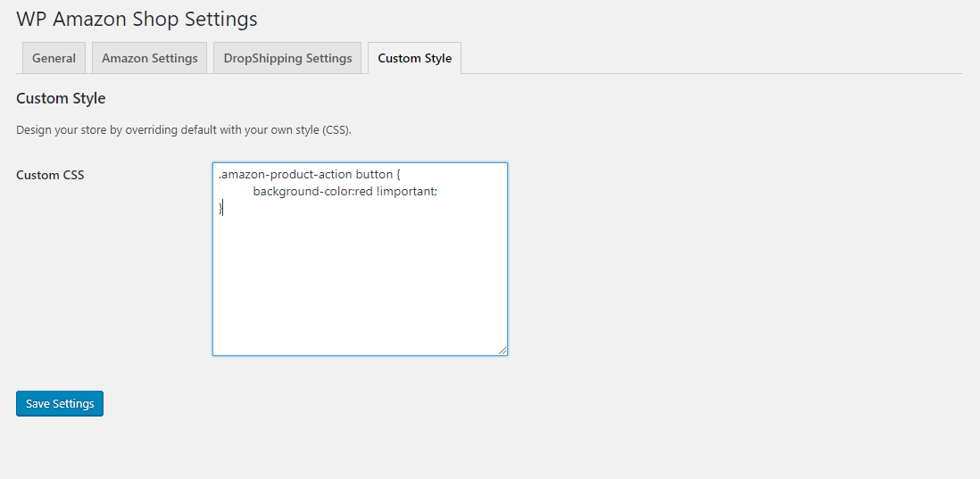Click the Custom Style section heading
This screenshot has height=479, width=980.
(61, 98)
